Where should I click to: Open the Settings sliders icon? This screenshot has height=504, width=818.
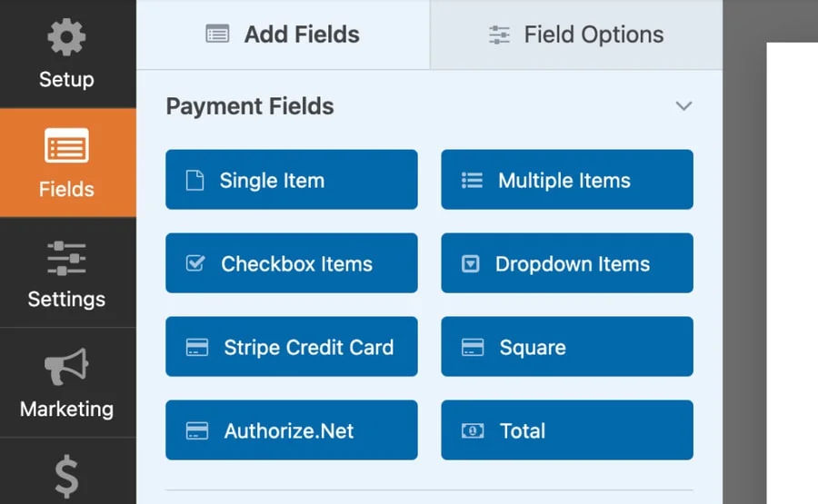66,258
